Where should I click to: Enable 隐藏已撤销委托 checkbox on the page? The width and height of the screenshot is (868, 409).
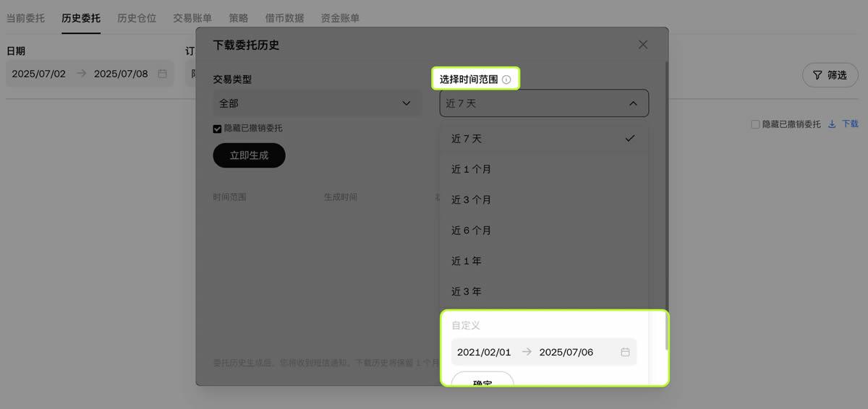756,124
